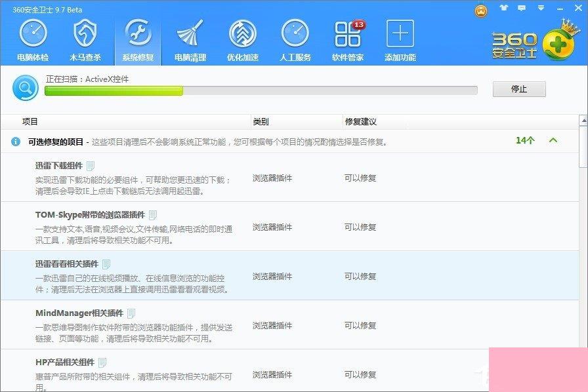Open 人工服务 manual service
Image resolution: width=588 pixels, height=392 pixels.
[x=295, y=41]
